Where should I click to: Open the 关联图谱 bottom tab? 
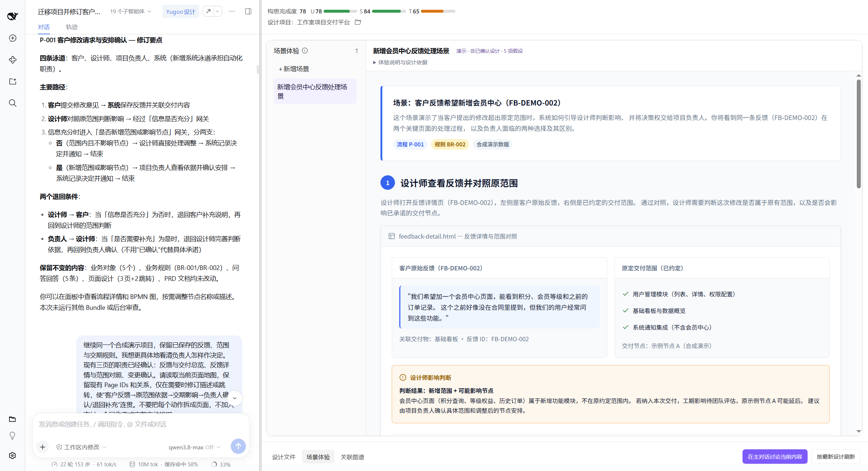click(x=353, y=457)
